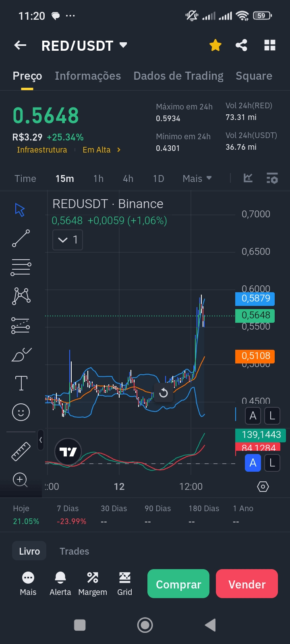Toggle the favorite star icon
Screen dimensions: 290x644
tap(215, 45)
